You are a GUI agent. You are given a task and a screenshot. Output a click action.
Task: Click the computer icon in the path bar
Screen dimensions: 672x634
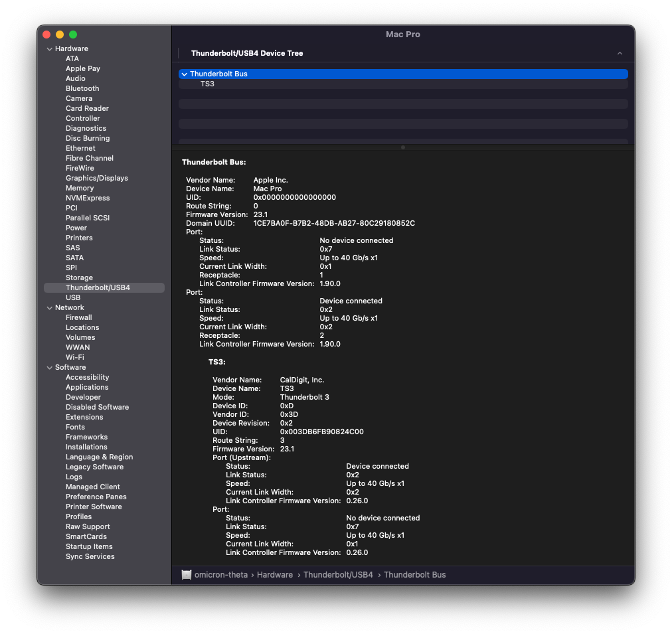187,575
